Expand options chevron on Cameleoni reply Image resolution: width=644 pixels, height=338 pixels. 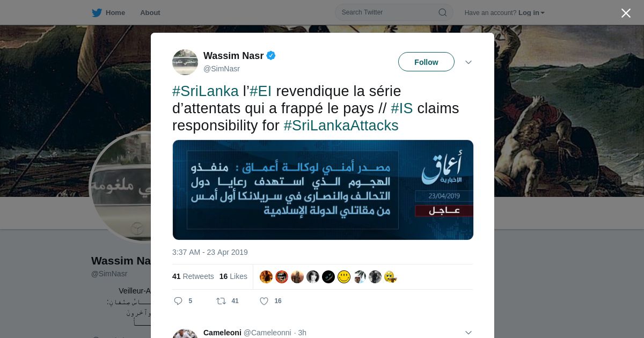(469, 333)
